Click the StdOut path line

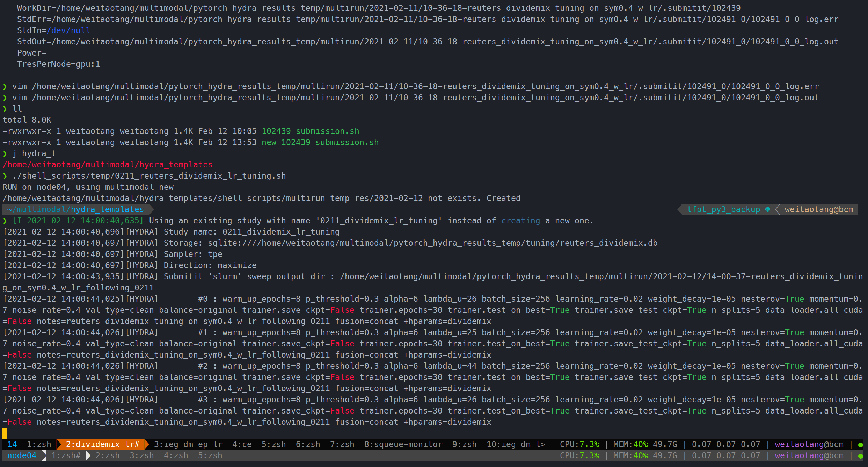428,42
